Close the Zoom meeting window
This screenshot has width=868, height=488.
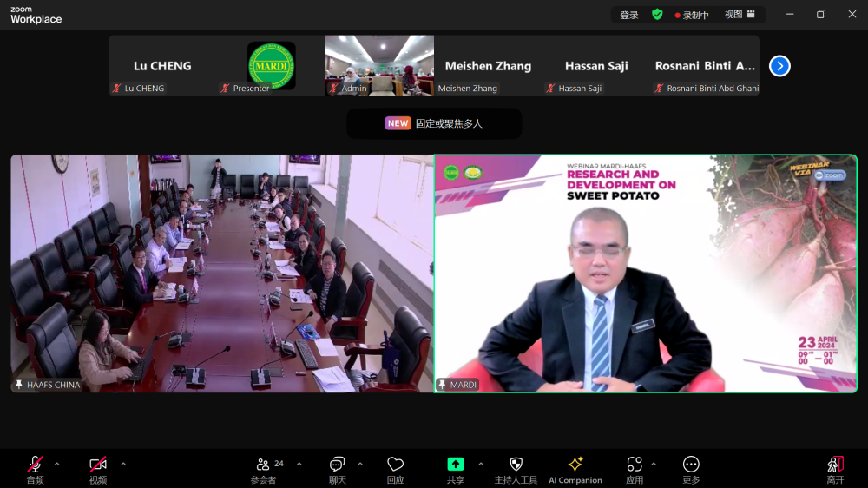pyautogui.click(x=852, y=15)
